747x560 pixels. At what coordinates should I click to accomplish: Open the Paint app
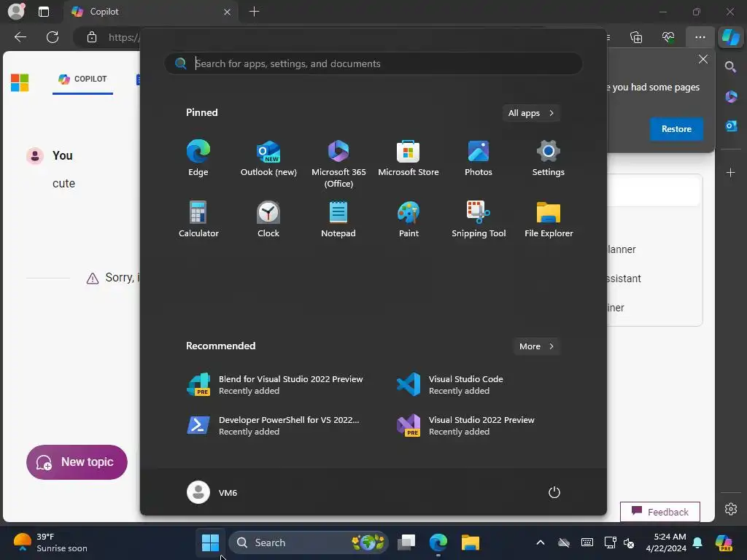[x=409, y=219]
